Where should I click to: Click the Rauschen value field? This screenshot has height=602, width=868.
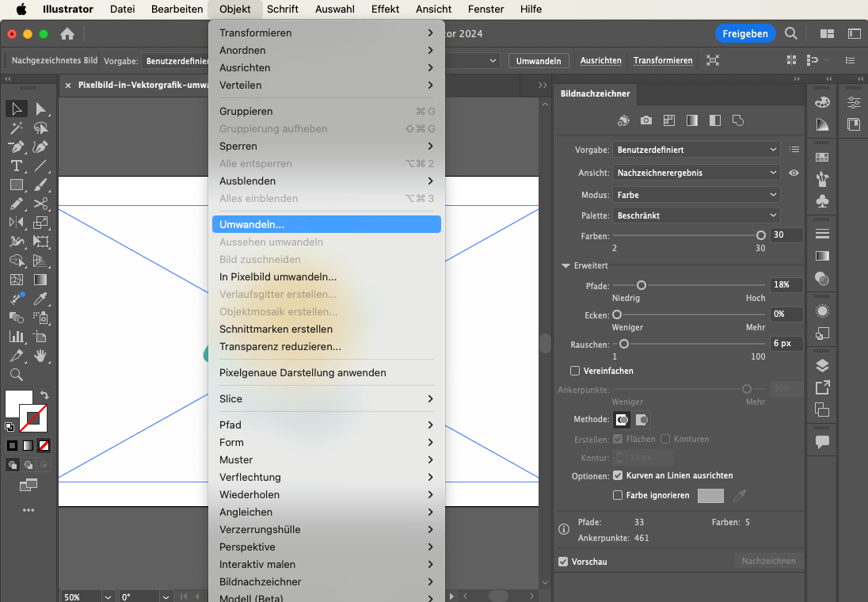pos(786,344)
